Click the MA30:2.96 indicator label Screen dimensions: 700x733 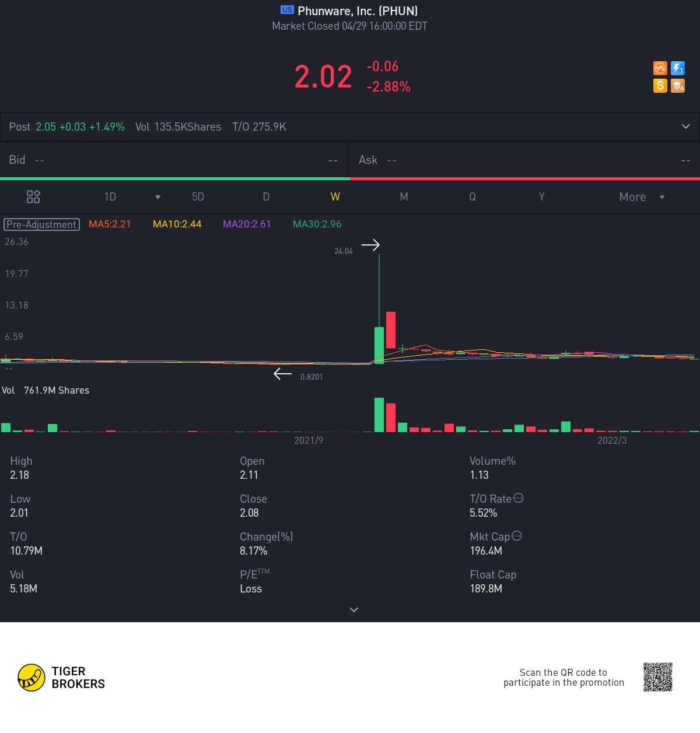tap(317, 224)
